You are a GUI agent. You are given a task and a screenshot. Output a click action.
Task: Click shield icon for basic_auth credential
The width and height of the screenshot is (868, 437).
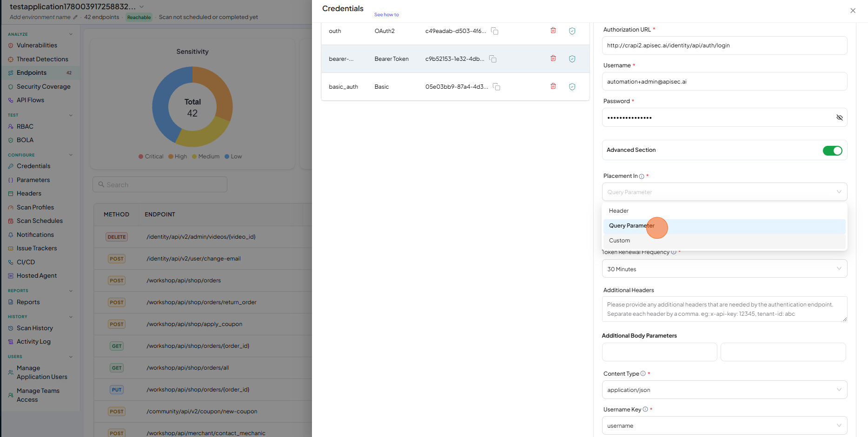coord(572,87)
